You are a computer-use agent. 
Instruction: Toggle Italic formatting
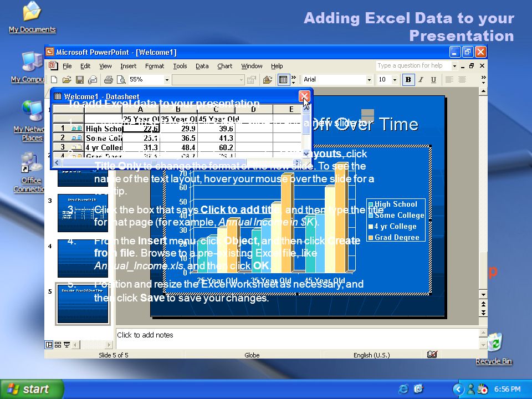[421, 80]
